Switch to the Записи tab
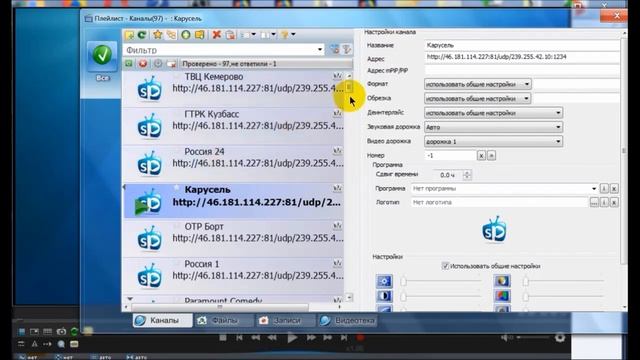Viewport: 640px width, 360px height. coord(285,320)
